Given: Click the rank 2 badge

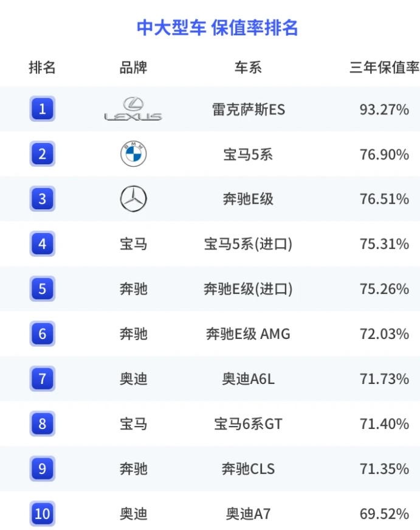Looking at the screenshot, I should tap(42, 154).
